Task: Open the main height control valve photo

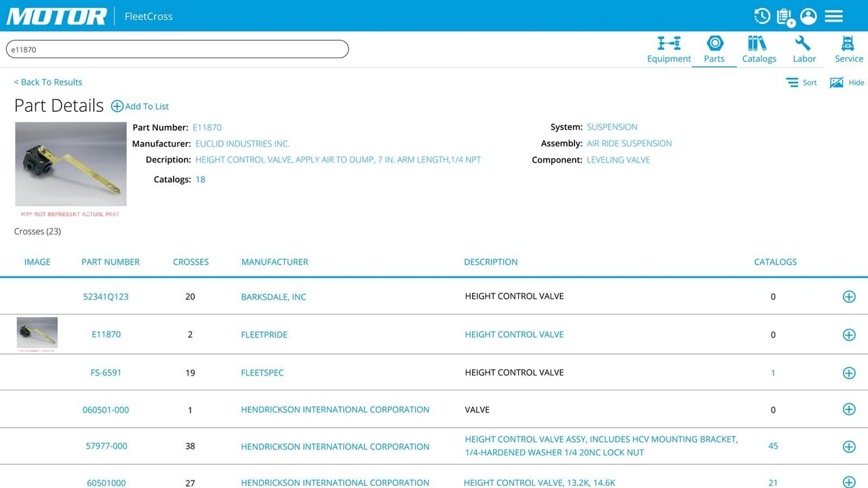Action: (x=71, y=164)
